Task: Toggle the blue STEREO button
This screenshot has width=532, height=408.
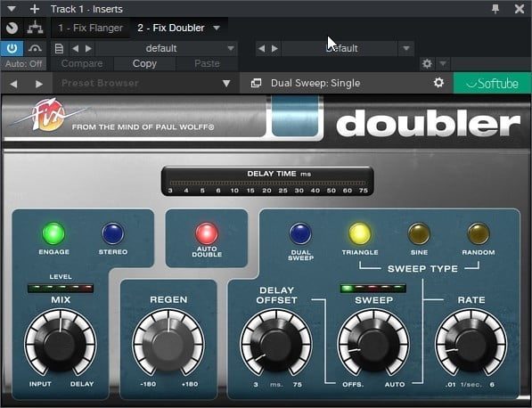Action: coord(113,233)
